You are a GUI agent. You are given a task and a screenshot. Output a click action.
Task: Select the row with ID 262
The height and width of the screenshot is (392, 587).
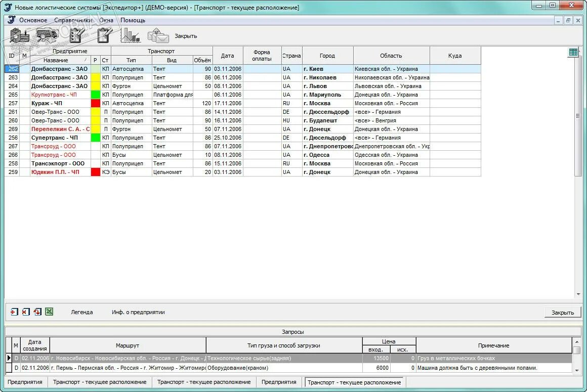pyautogui.click(x=242, y=69)
